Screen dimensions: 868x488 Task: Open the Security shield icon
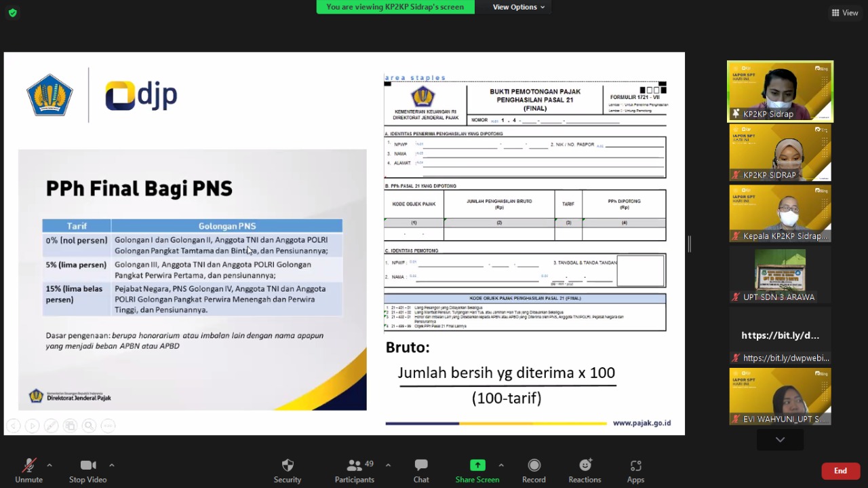(288, 470)
